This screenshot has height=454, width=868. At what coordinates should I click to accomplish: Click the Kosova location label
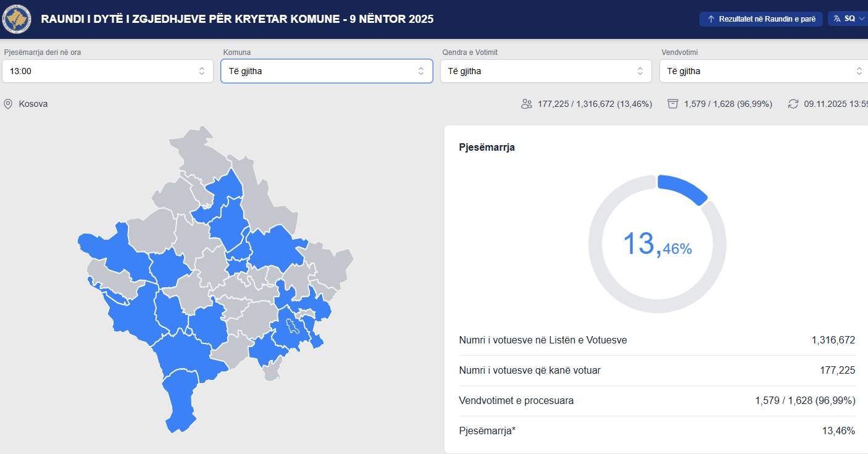(x=33, y=104)
